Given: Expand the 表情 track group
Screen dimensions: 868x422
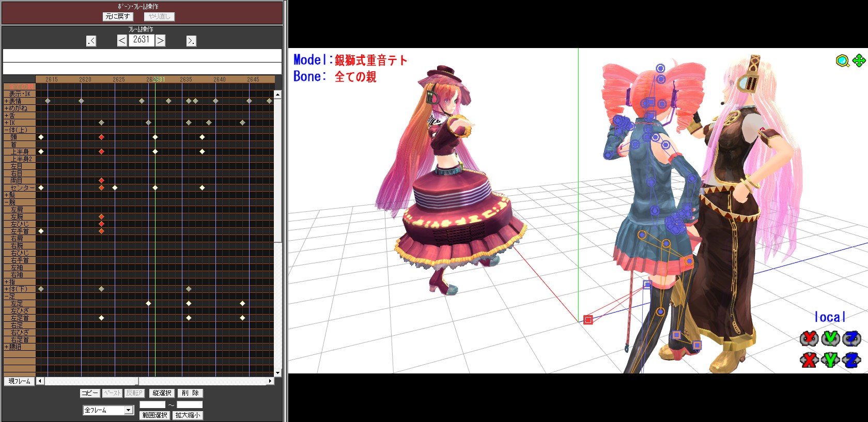Looking at the screenshot, I should (6, 101).
